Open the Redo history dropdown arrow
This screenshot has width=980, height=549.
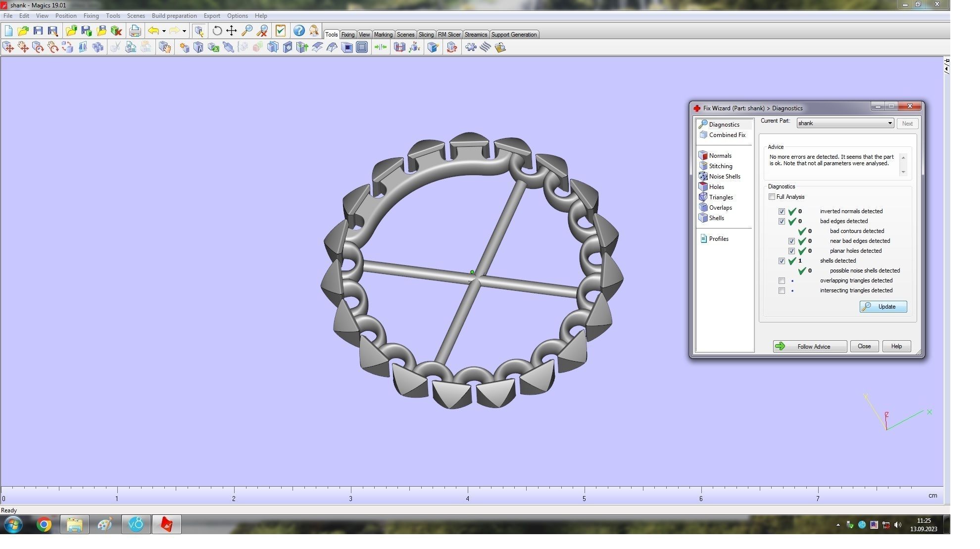184,31
